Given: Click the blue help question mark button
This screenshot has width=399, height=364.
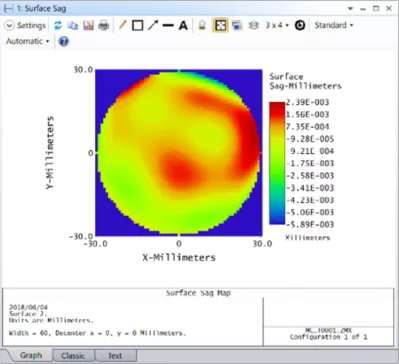Looking at the screenshot, I should (x=64, y=41).
